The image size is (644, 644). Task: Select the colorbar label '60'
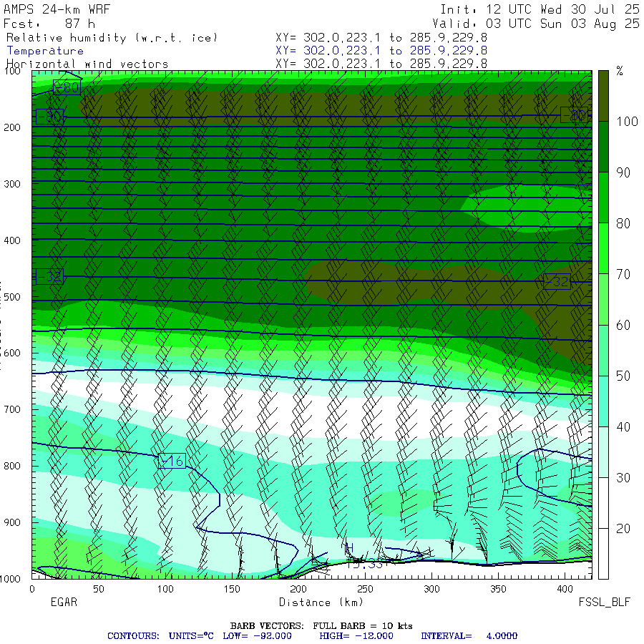point(623,326)
